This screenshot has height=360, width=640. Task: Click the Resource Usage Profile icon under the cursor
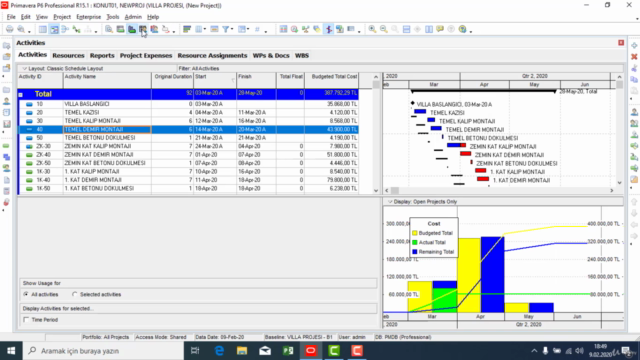point(142,29)
